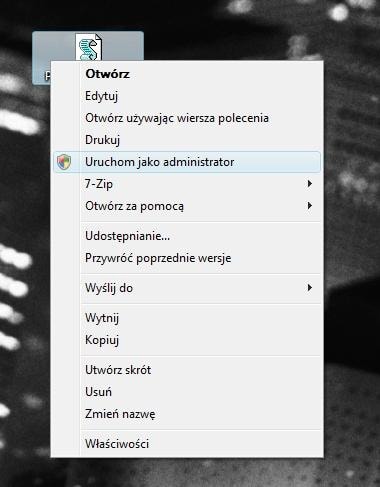The height and width of the screenshot is (487, 380).
Task: Select Usuń to delete the file
Action: (187, 392)
